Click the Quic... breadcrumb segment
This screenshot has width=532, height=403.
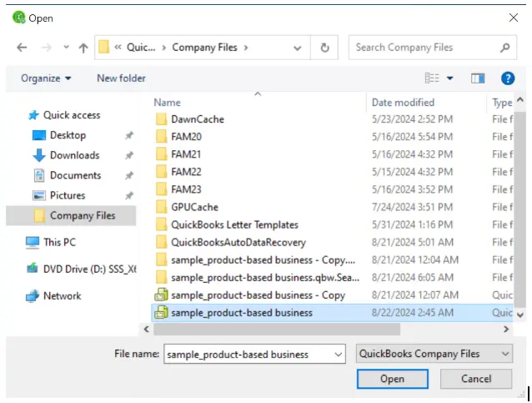coord(141,48)
